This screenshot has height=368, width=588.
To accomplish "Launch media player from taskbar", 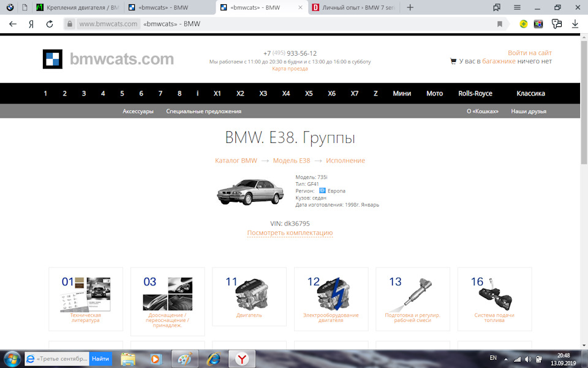I will click(x=155, y=359).
